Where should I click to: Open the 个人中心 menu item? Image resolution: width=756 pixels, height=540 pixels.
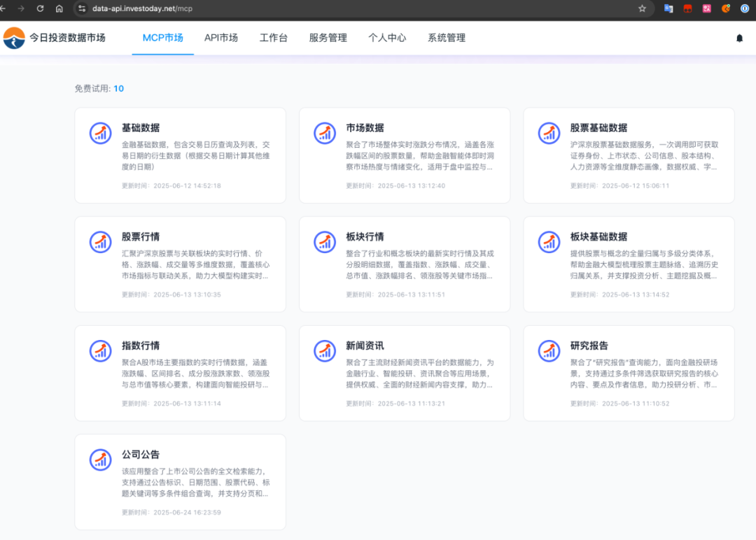pos(387,38)
